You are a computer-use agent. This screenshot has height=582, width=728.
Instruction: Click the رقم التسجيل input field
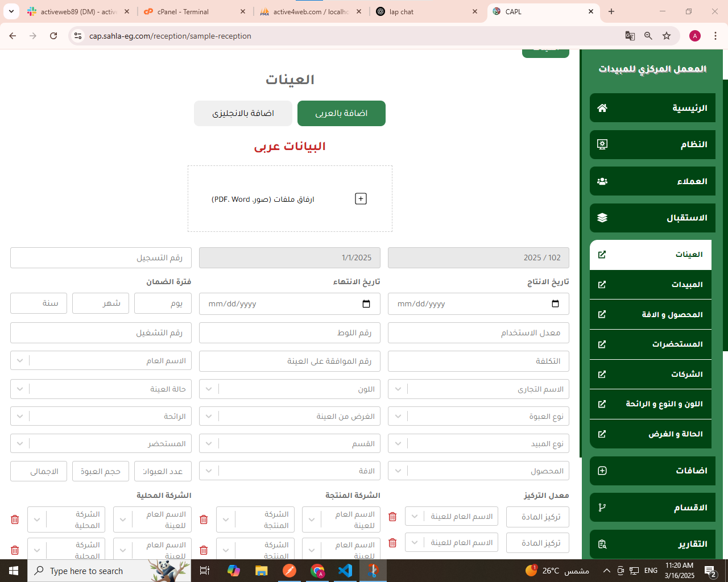[x=101, y=257]
